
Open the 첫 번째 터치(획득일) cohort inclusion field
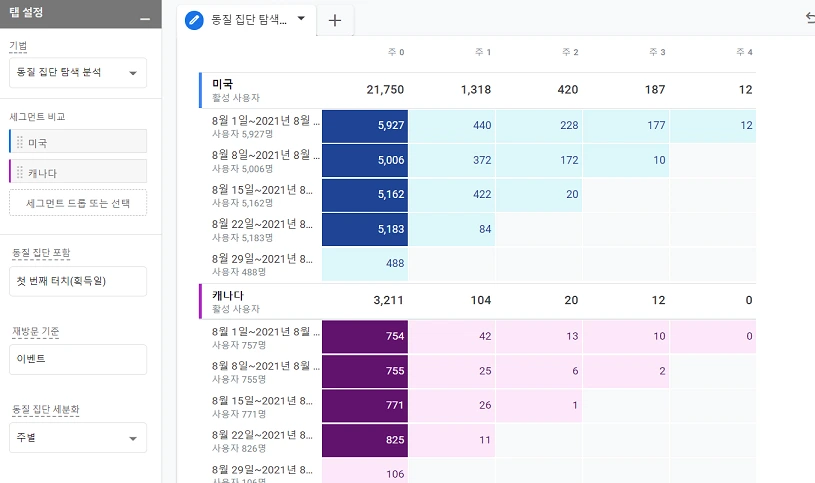click(x=78, y=281)
